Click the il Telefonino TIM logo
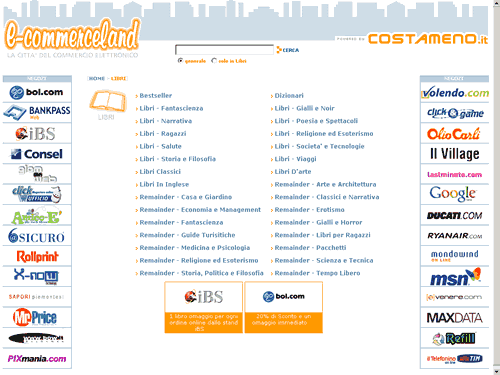500x375 pixels. click(455, 359)
